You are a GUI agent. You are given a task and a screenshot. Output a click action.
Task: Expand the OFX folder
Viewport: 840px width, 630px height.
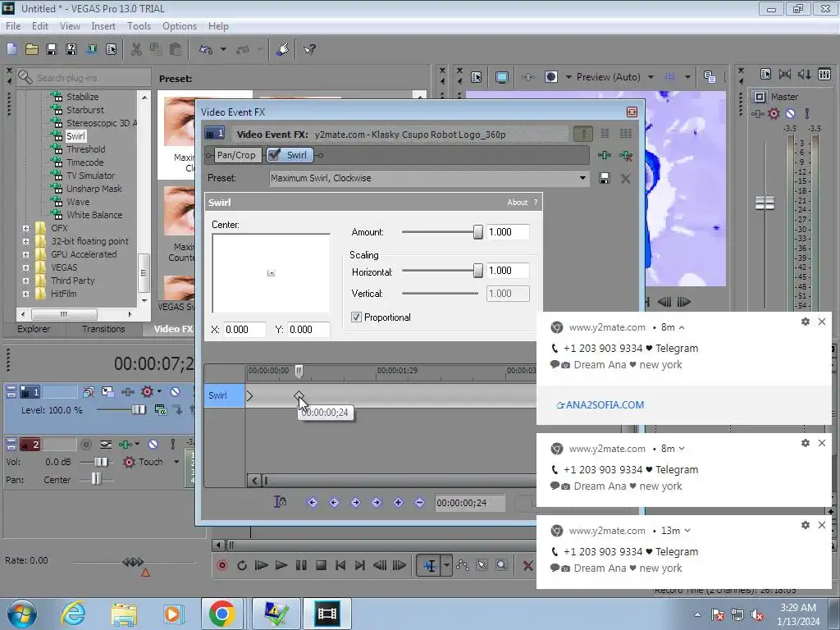(25, 228)
